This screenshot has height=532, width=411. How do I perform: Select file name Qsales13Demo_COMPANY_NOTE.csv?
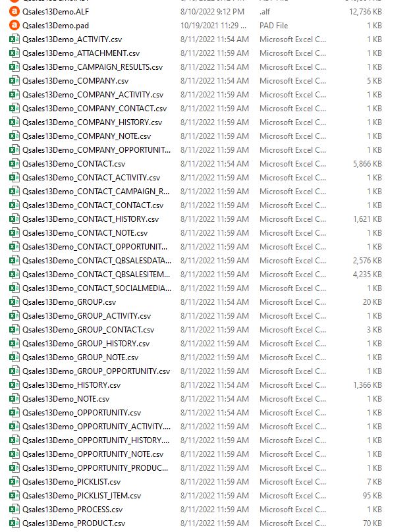pyautogui.click(x=87, y=136)
